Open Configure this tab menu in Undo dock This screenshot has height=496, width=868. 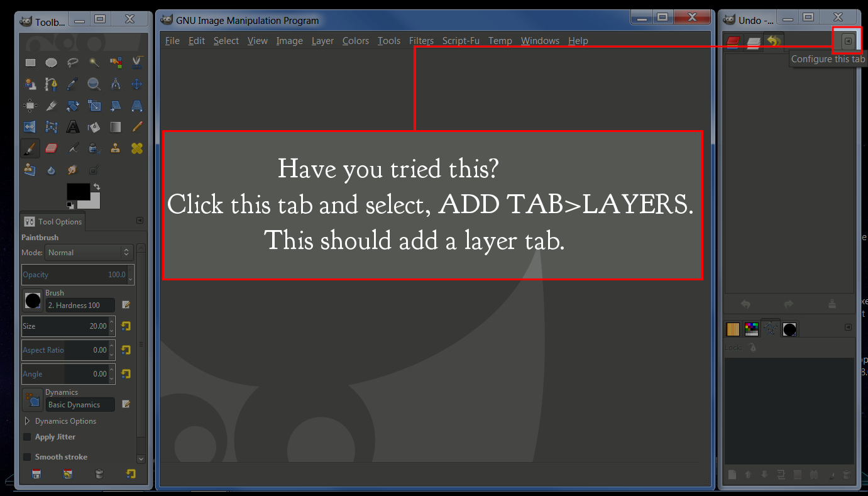tap(848, 41)
